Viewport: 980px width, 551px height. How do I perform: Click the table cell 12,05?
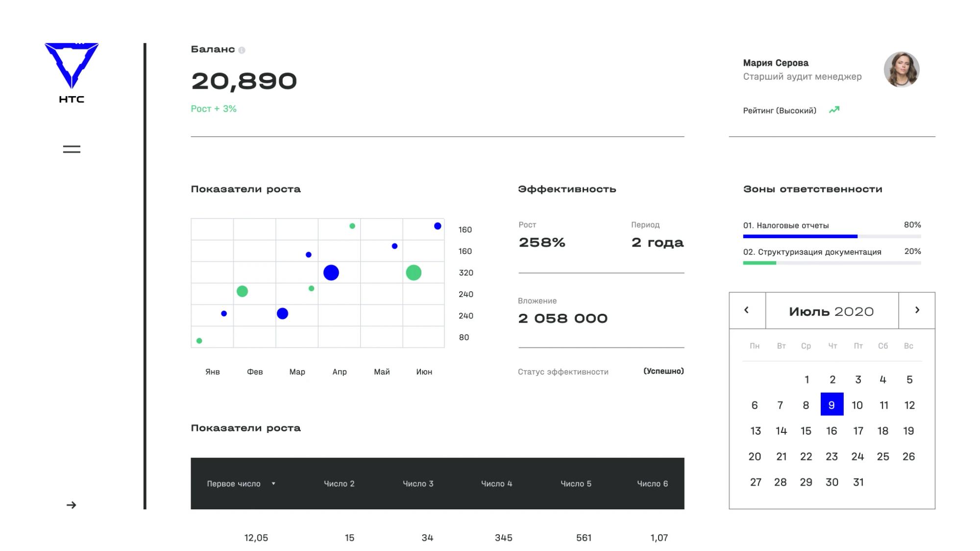pyautogui.click(x=256, y=538)
